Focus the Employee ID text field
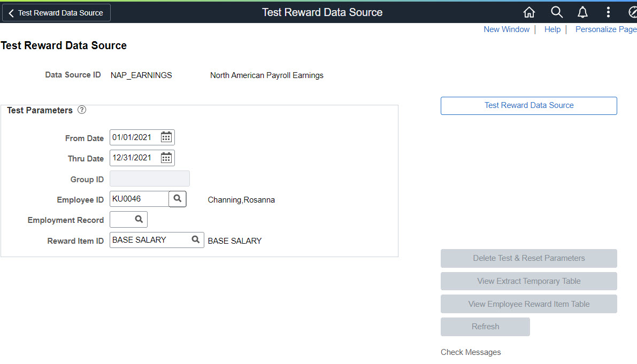Image resolution: width=637 pixels, height=364 pixels. 139,199
